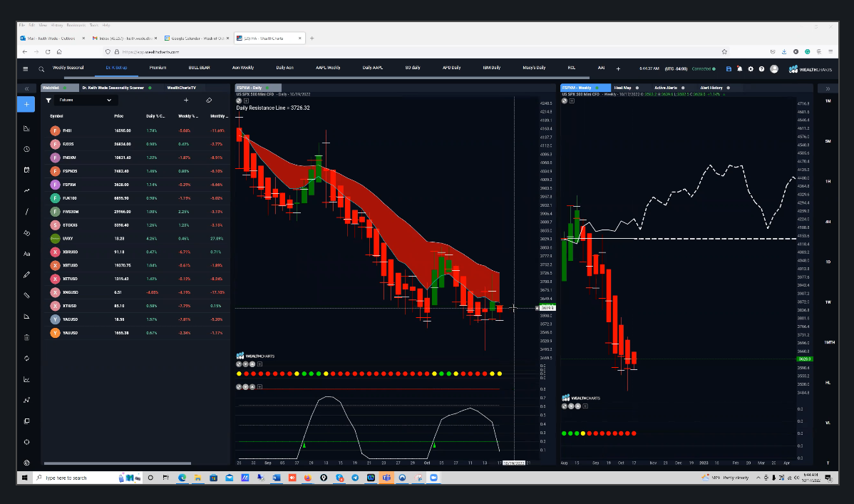This screenshot has width=854, height=504.
Task: Reload the page in the browser
Action: 48,52
